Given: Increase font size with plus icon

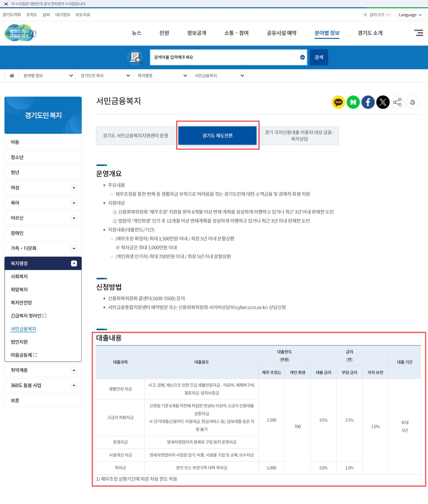Looking at the screenshot, I should pyautogui.click(x=365, y=15).
